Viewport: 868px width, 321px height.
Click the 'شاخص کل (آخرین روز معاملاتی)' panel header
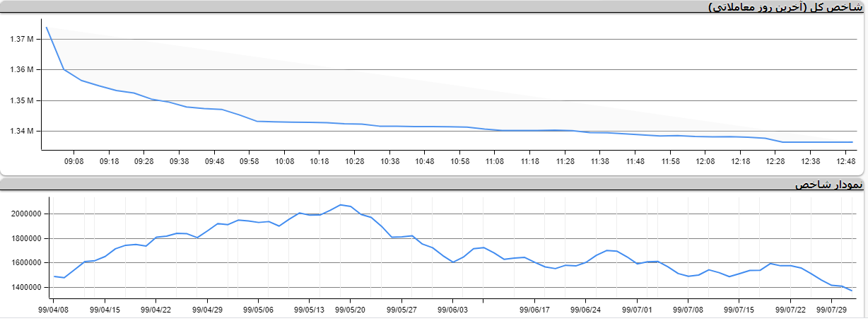(785, 7)
